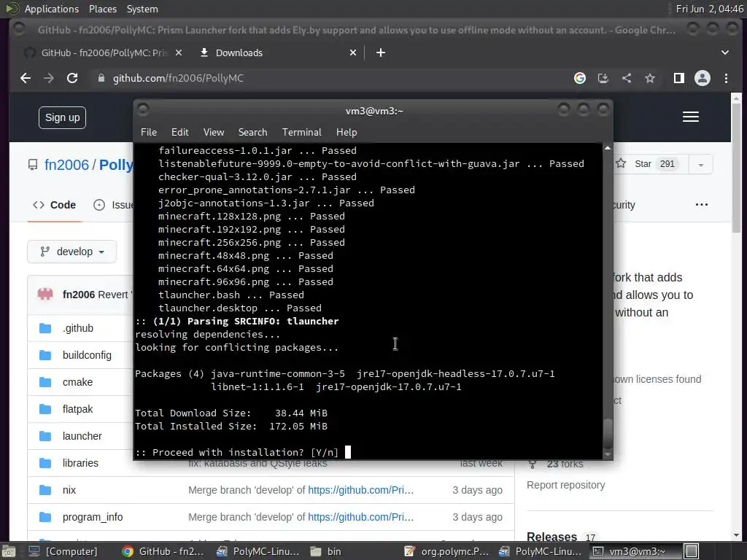Viewport: 747px width, 560px height.
Task: Open the Chrome profile avatar
Action: pos(703,78)
